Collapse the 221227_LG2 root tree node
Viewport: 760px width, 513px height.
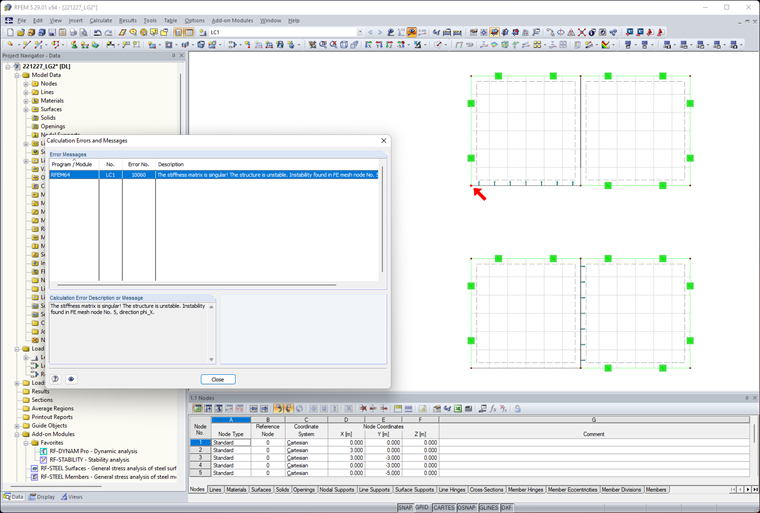point(8,66)
